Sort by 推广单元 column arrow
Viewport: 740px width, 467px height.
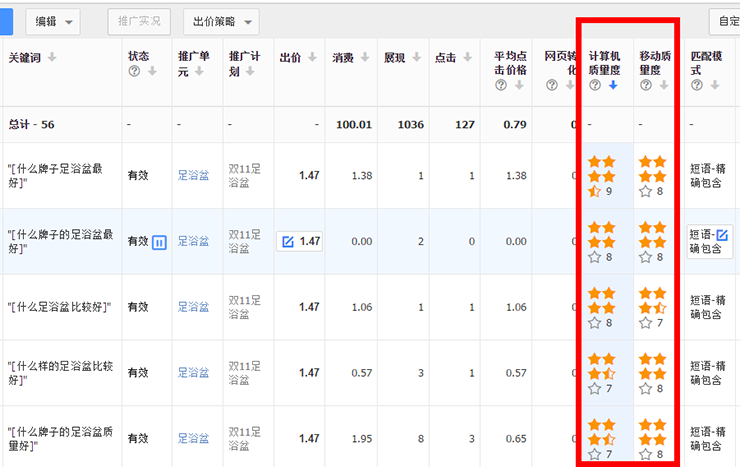tap(199, 71)
